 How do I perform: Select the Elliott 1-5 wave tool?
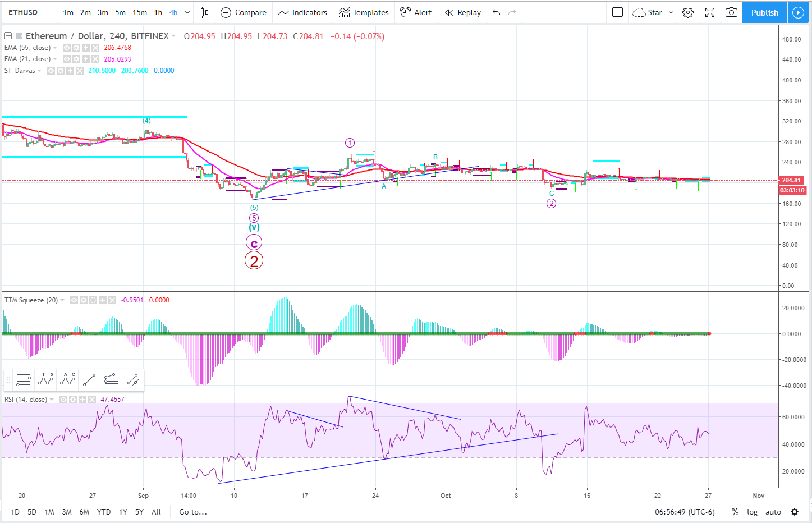(x=45, y=380)
